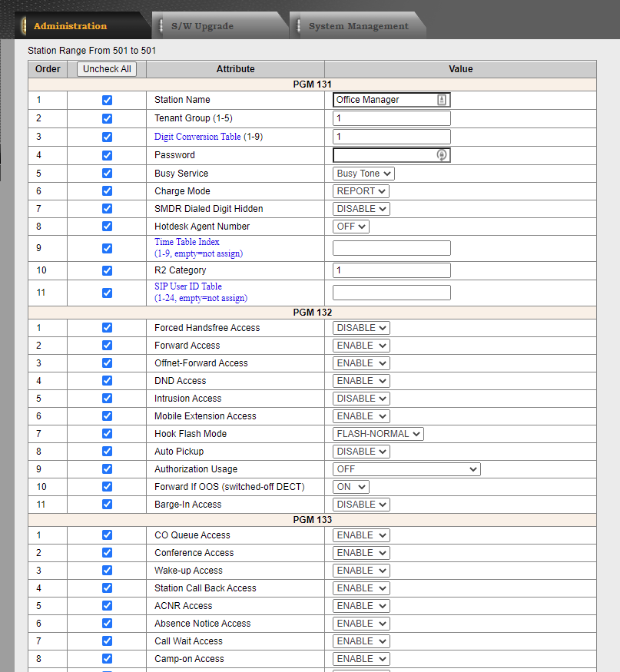Expand the Authorization Usage dropdown
This screenshot has width=620, height=672.
click(x=406, y=469)
